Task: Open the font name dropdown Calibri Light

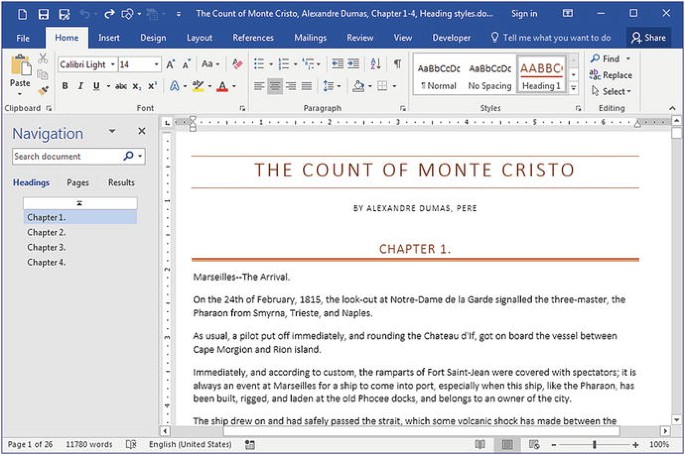Action: 113,65
